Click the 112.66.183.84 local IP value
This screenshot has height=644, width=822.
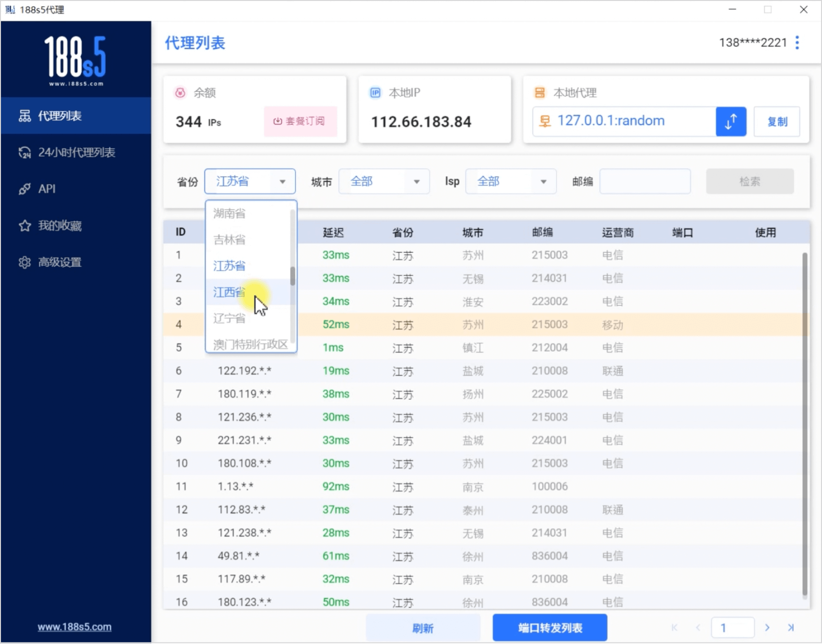[421, 122]
